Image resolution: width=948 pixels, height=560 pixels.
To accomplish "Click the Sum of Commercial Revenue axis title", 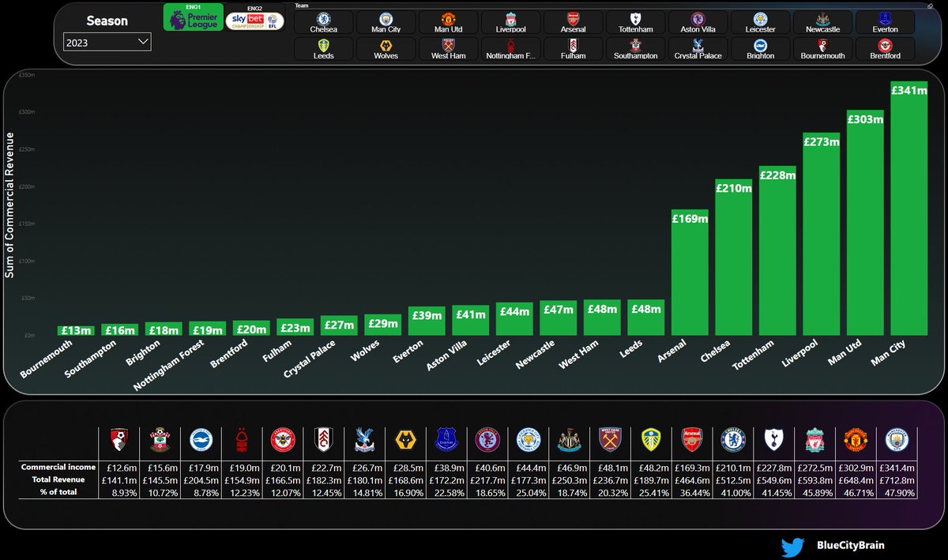I will click(11, 204).
